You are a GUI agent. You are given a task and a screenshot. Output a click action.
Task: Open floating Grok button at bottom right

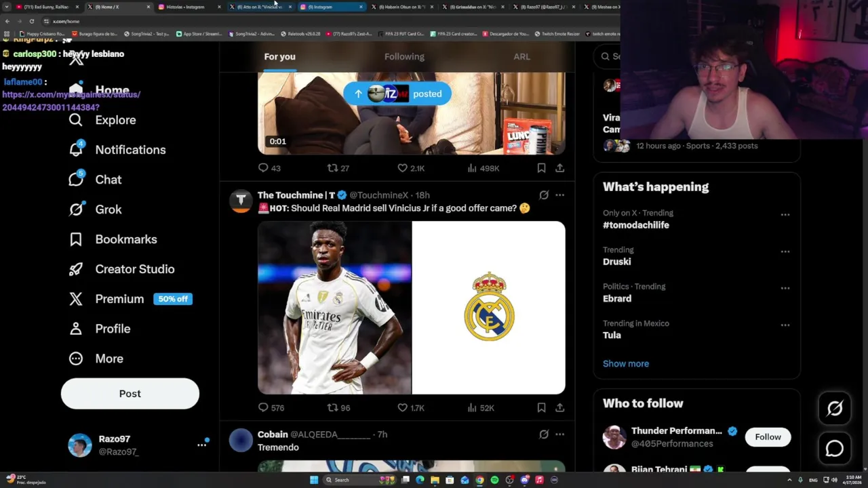tap(835, 408)
